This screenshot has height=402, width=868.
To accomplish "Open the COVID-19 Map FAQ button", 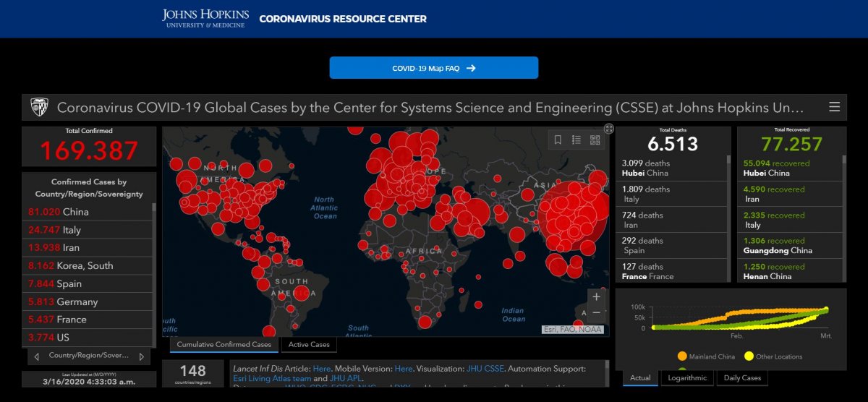I will [434, 68].
